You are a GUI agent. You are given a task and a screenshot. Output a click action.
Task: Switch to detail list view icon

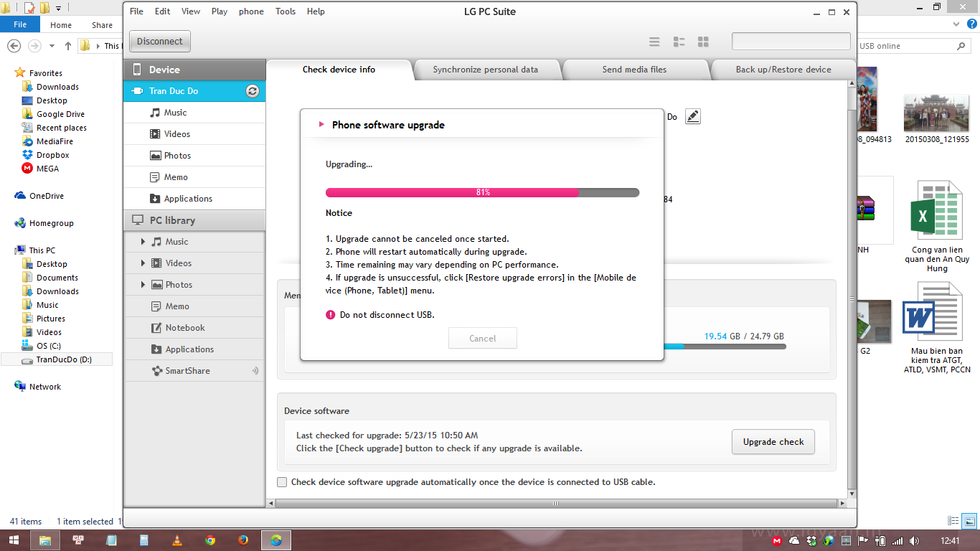click(x=679, y=42)
